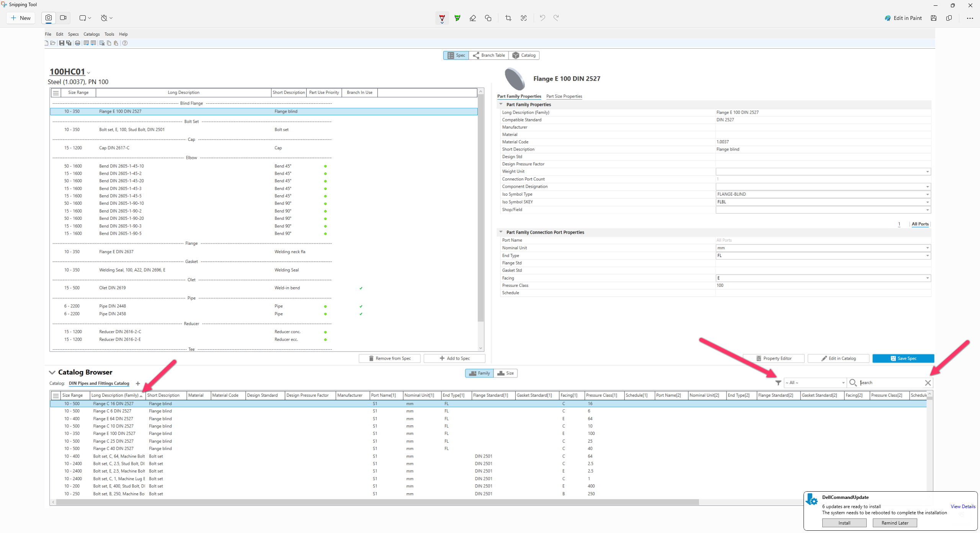Screen dimensions: 980x533
Task: Sort by Long Description (Family) column header
Action: pyautogui.click(x=118, y=395)
